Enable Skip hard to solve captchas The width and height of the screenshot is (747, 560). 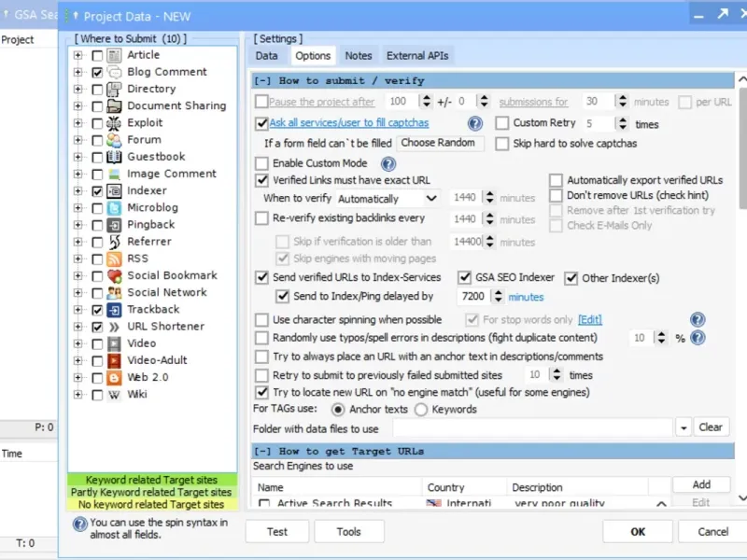pyautogui.click(x=502, y=144)
